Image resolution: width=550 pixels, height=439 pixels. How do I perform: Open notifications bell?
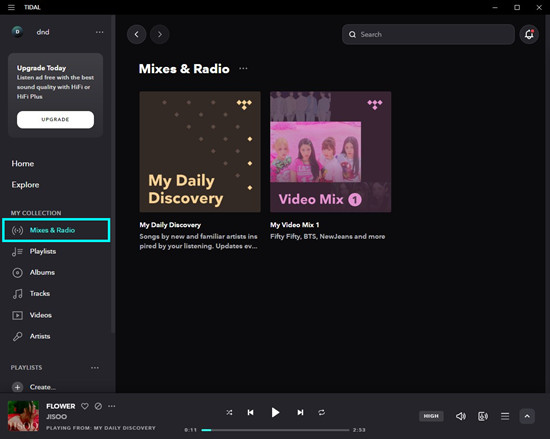tap(529, 34)
